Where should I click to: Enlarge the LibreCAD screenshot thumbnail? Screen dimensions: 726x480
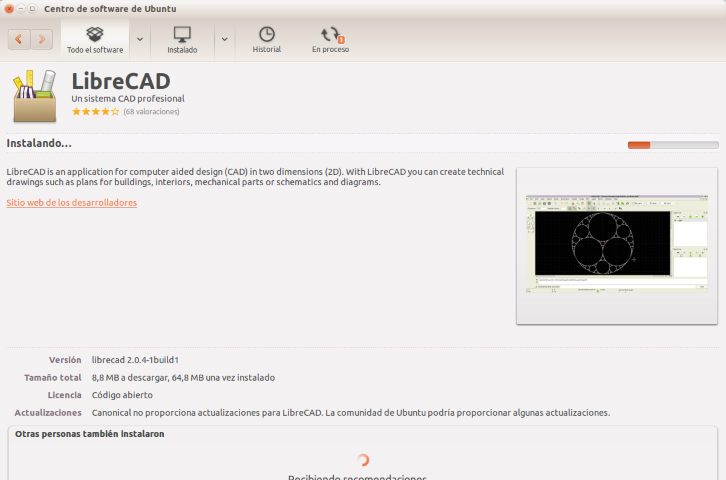(617, 246)
